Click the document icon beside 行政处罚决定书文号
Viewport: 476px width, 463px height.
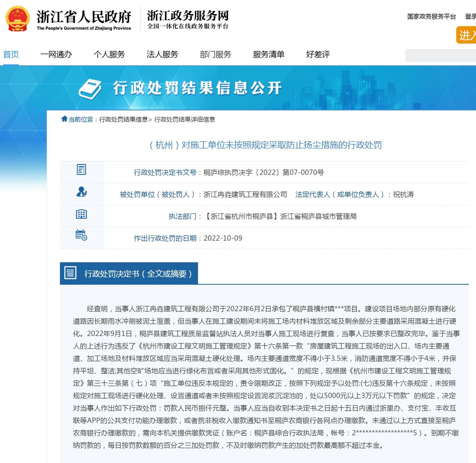point(81,169)
